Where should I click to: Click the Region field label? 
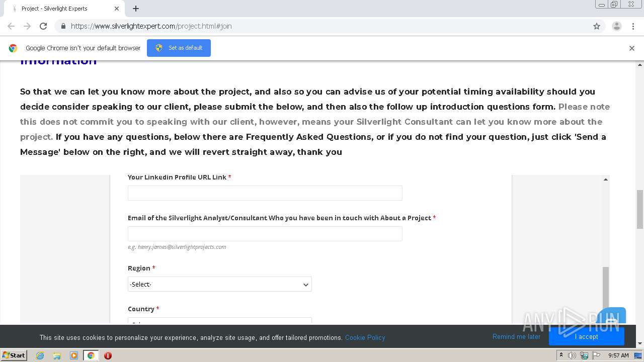pos(139,268)
